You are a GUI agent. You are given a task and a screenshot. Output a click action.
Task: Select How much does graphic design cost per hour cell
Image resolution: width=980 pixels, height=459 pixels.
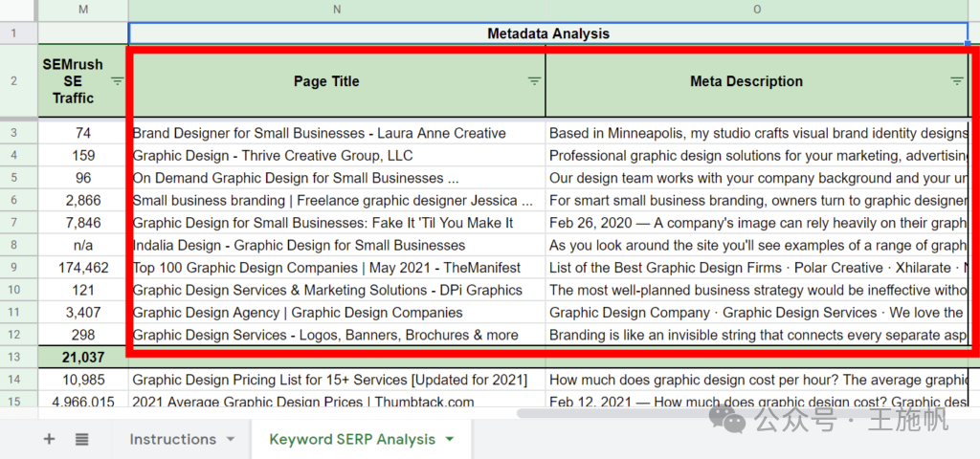click(757, 380)
